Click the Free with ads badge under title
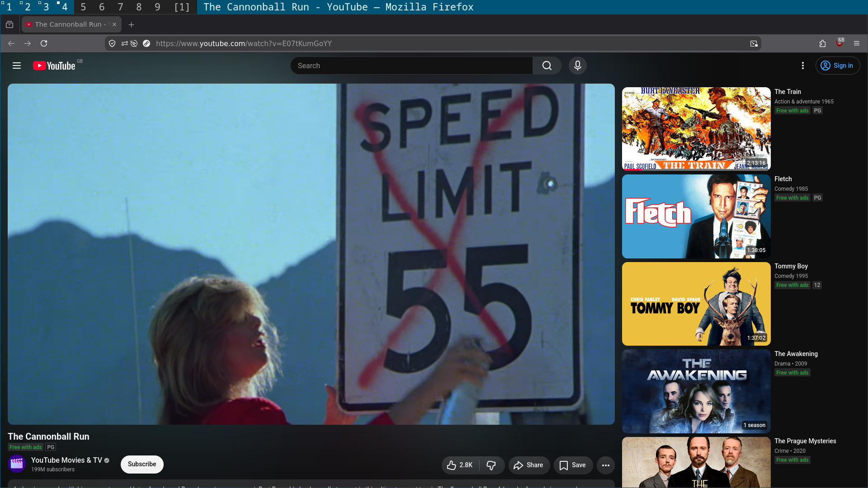This screenshot has height=488, width=868. pos(26,447)
